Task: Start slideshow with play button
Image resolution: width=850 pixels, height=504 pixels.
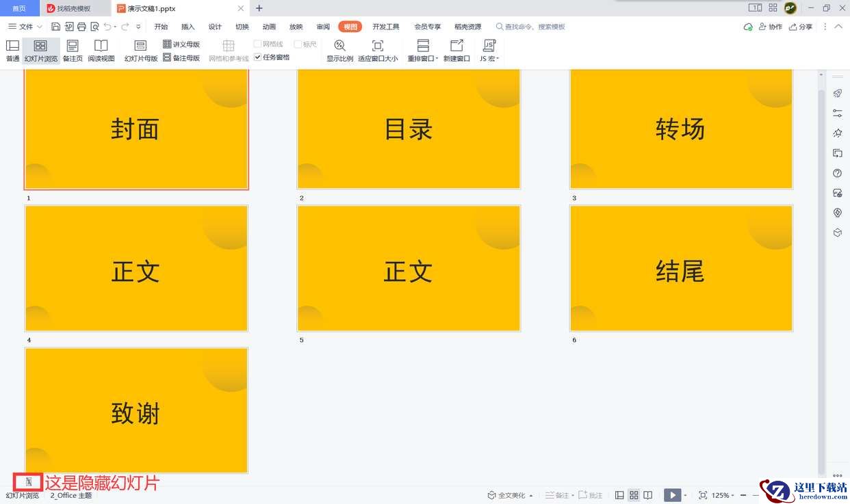Action: coord(673,495)
